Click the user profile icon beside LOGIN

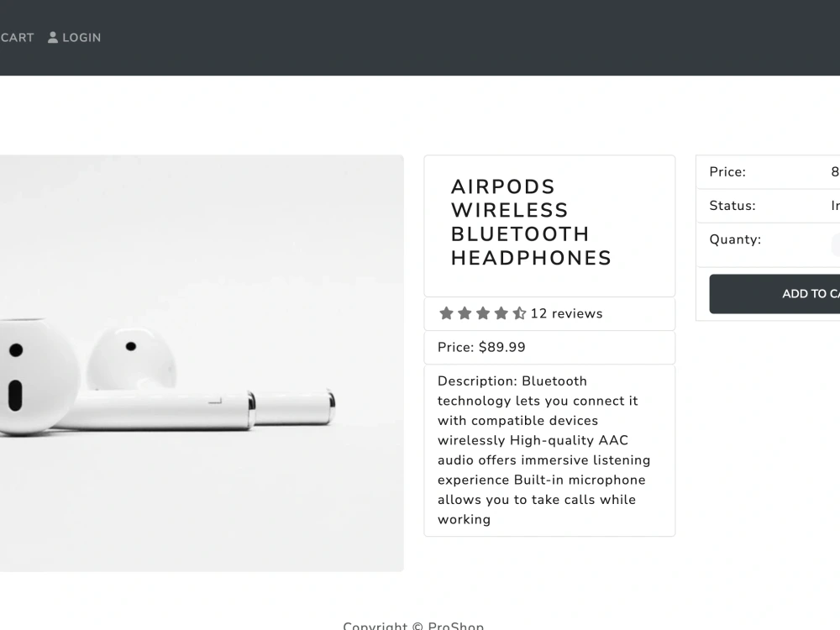[52, 38]
